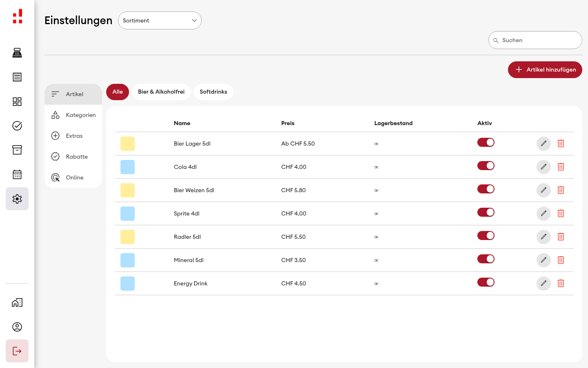Deactivate the Bier Lager 5dl toggle
The height and width of the screenshot is (368, 588).
(x=486, y=142)
